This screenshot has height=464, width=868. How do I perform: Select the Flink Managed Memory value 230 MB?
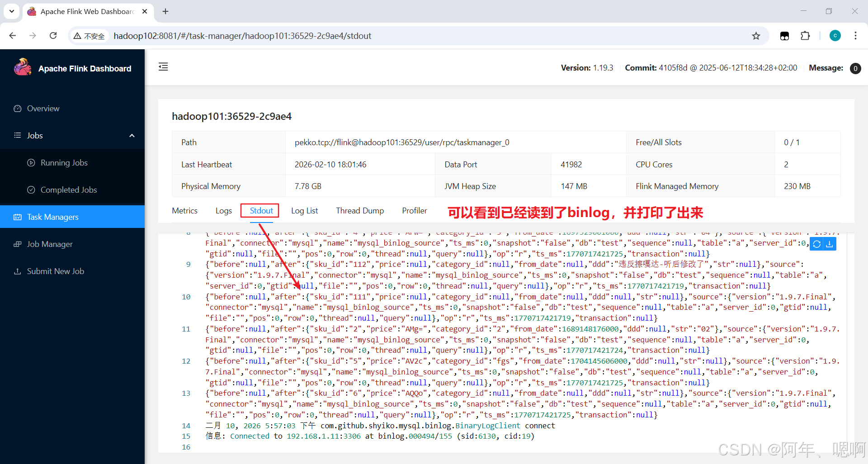click(x=797, y=186)
